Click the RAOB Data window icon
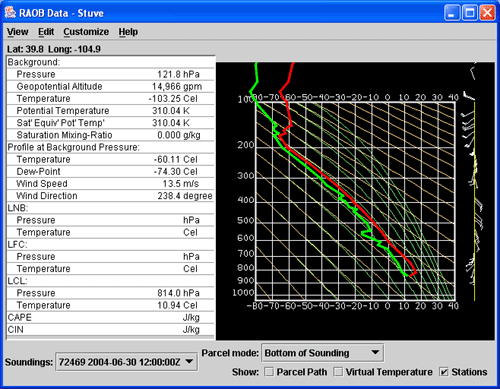500x389 pixels. 10,13
